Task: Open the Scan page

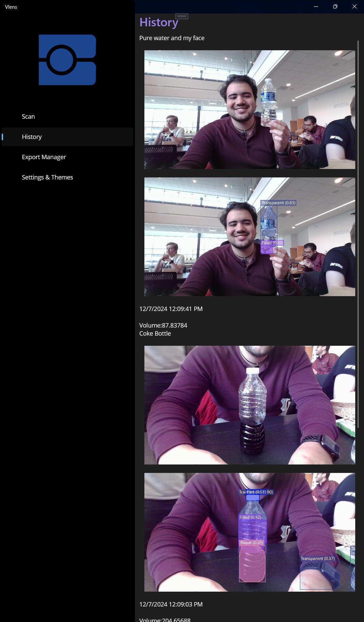Action: pyautogui.click(x=28, y=116)
